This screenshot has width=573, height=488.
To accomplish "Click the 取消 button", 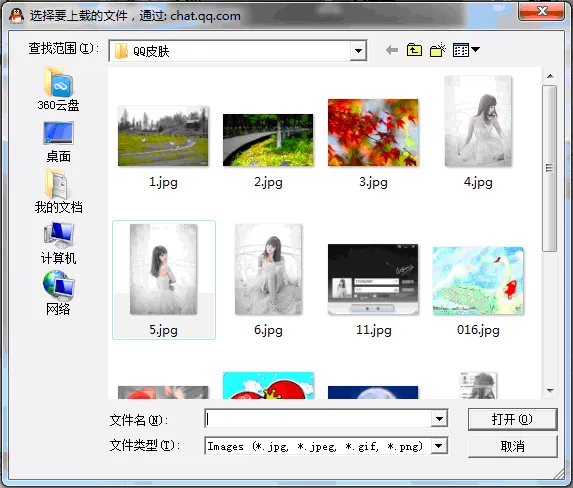I will point(512,446).
